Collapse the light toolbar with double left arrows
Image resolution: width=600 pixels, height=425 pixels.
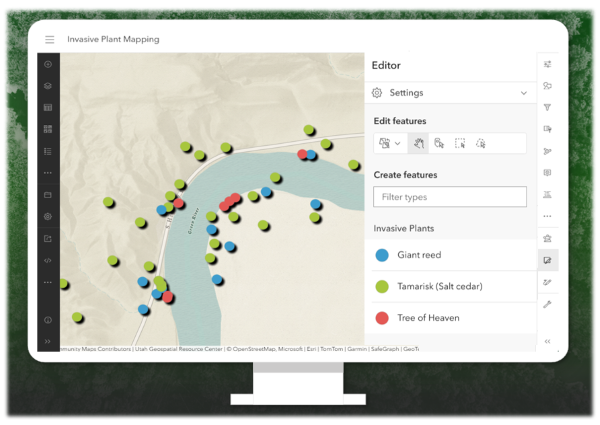coord(548,341)
